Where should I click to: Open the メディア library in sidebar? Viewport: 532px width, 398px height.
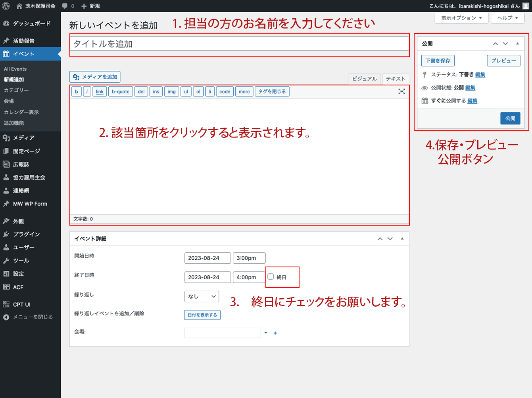point(23,138)
